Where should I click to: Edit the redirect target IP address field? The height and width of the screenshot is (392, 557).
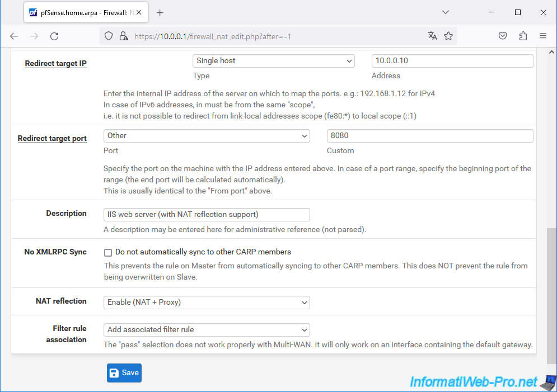pyautogui.click(x=452, y=60)
